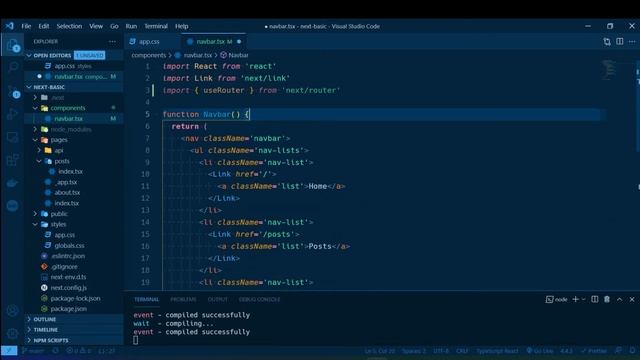Click the Prettier status bar button
The image size is (640, 360).
[x=594, y=351]
